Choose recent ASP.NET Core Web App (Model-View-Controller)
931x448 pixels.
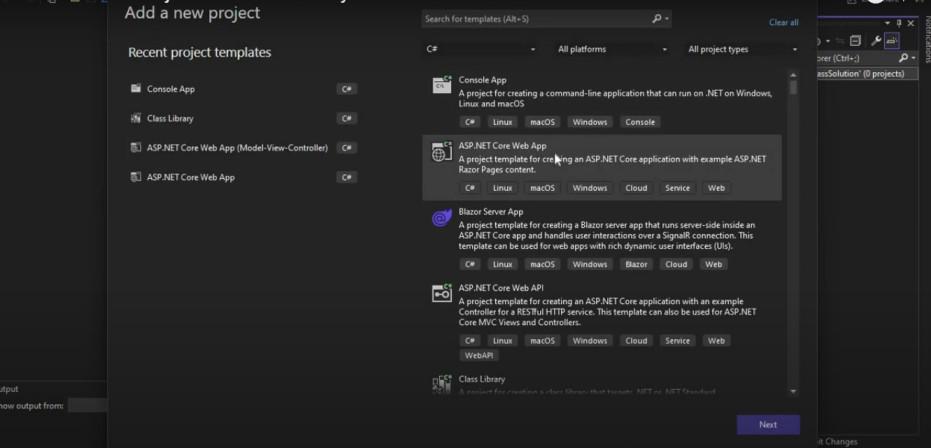243,148
